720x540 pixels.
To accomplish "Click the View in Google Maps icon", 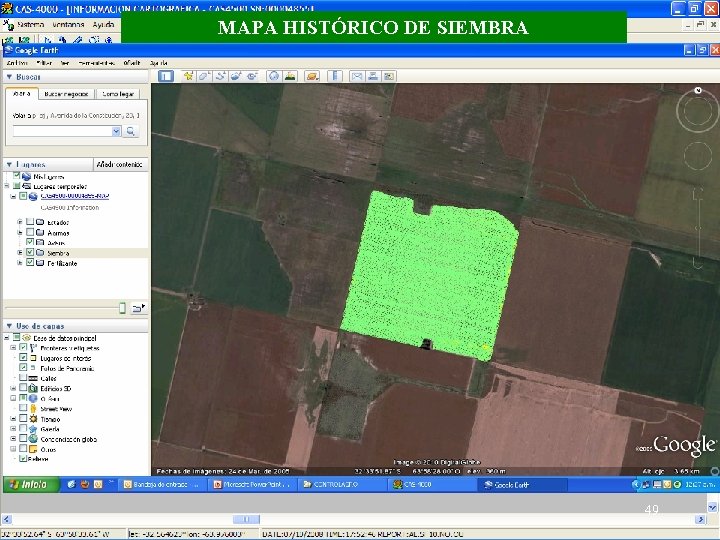I will (389, 76).
